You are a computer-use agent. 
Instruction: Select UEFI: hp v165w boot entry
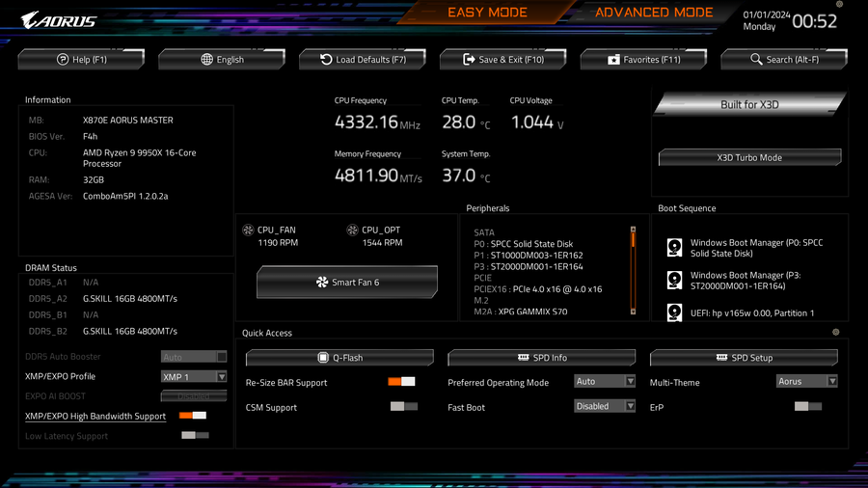751,313
